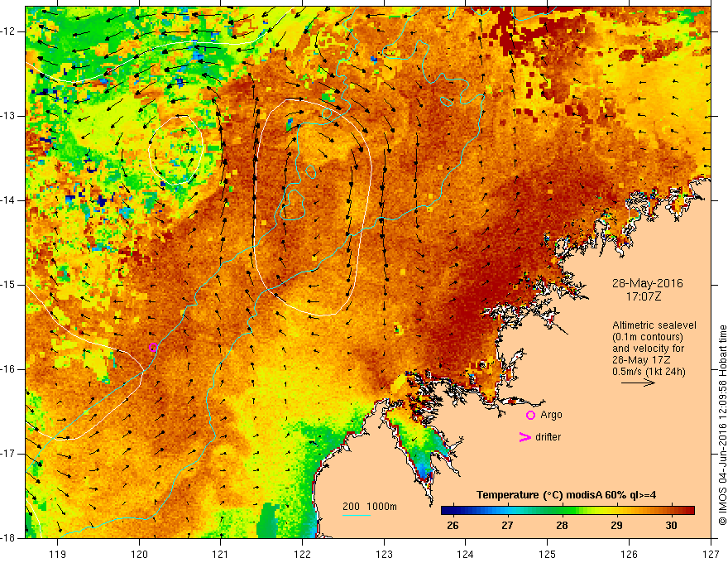Click the 124 longitude axis label
728x563 pixels.
coord(466,554)
